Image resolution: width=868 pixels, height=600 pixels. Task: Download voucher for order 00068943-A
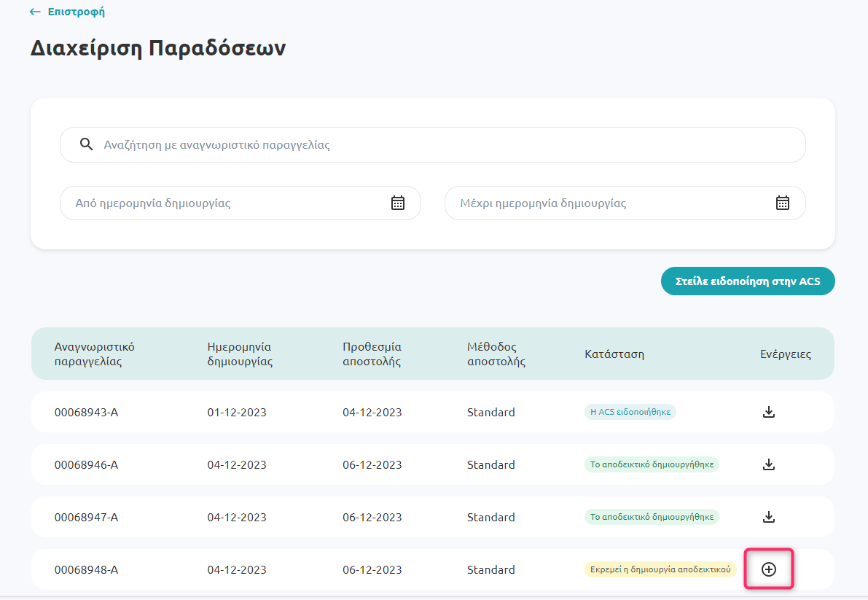coord(769,412)
